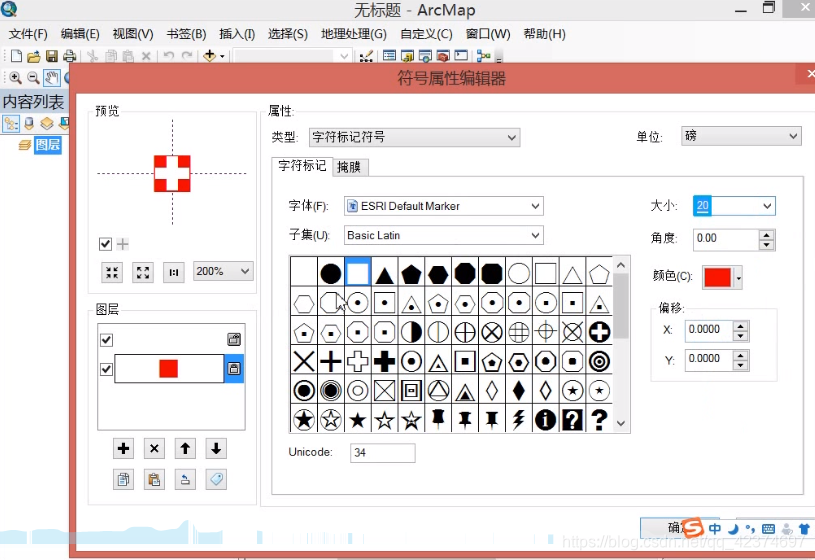
Task: Open the 字体 font dropdown
Action: tap(443, 206)
